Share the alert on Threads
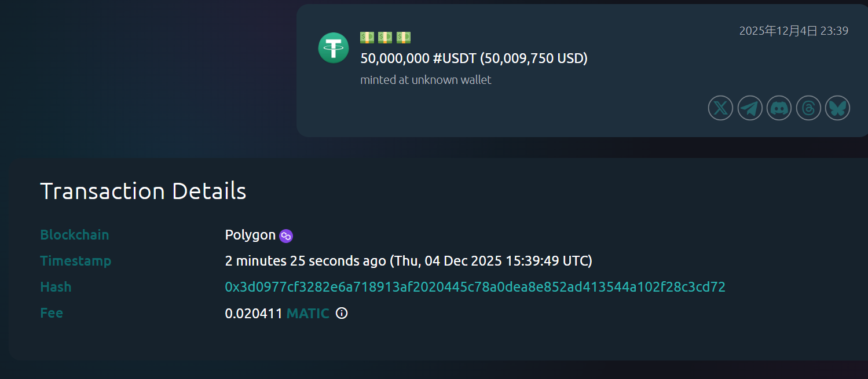The height and width of the screenshot is (379, 868). click(x=808, y=108)
